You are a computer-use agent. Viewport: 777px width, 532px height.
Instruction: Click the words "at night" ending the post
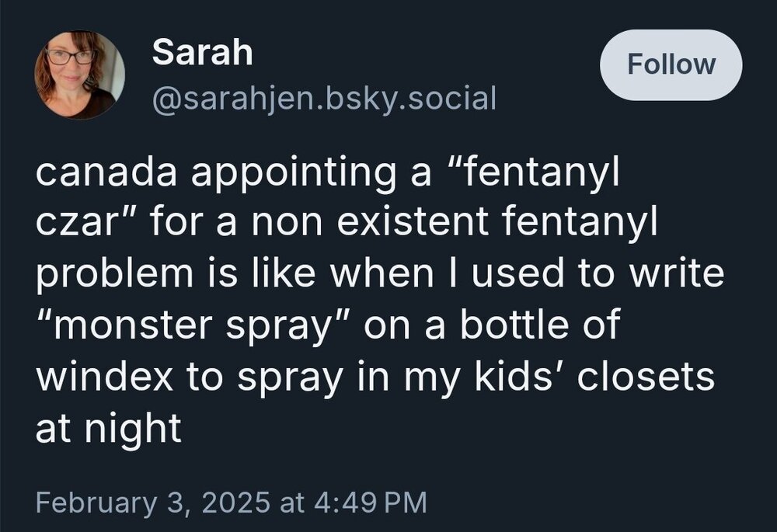(108, 427)
